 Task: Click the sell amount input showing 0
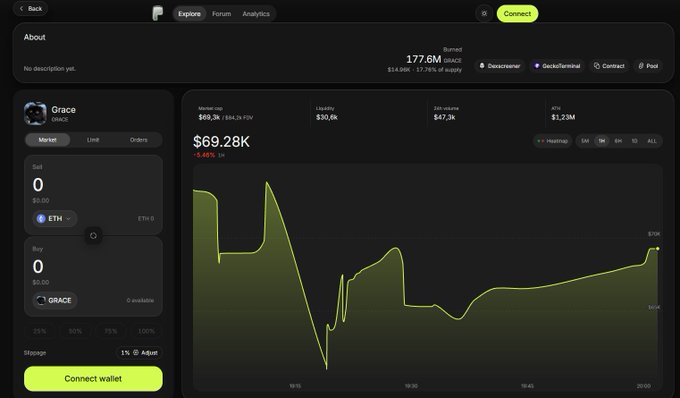[38, 185]
